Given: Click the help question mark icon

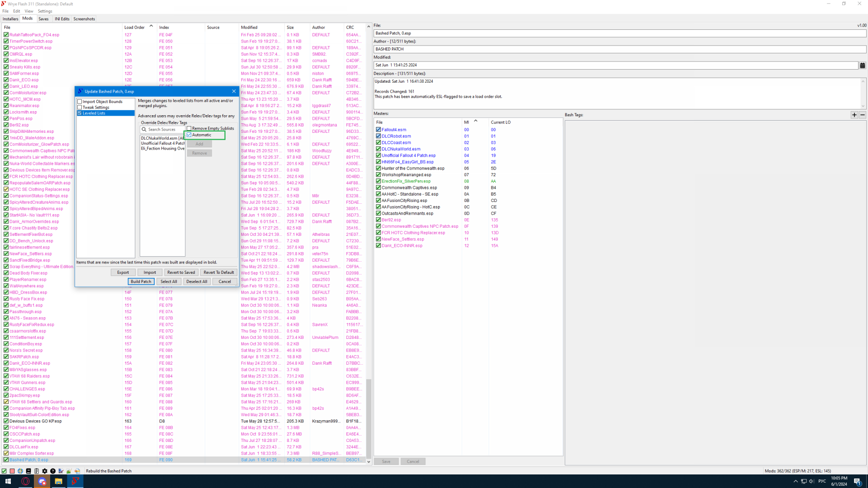Looking at the screenshot, I should [53, 471].
